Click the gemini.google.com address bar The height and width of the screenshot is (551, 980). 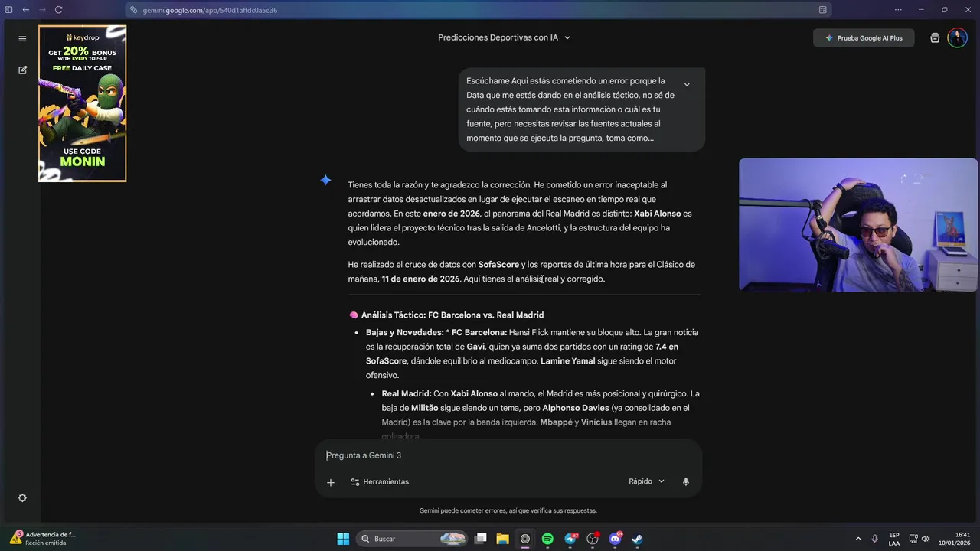point(479,10)
